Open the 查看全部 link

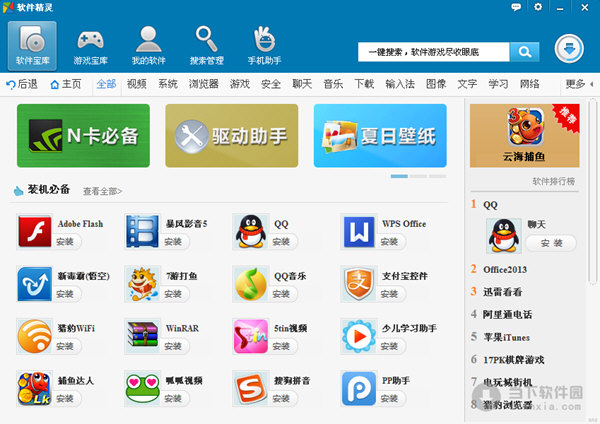coord(102,191)
